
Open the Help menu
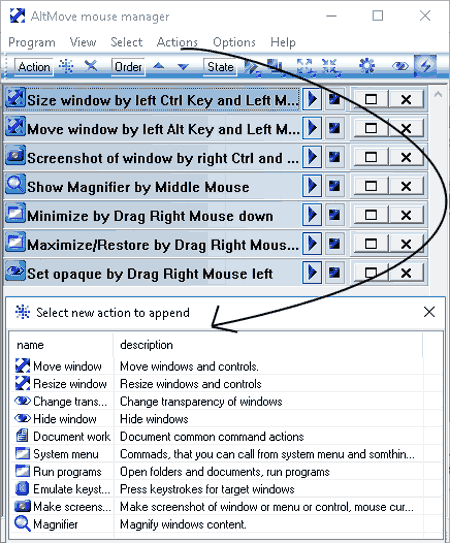tap(283, 42)
